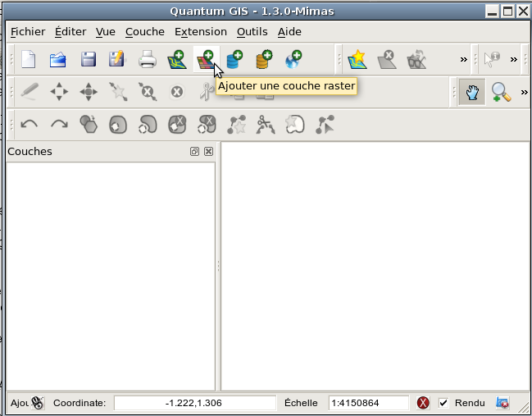Cut features with scissors icon

tap(207, 92)
